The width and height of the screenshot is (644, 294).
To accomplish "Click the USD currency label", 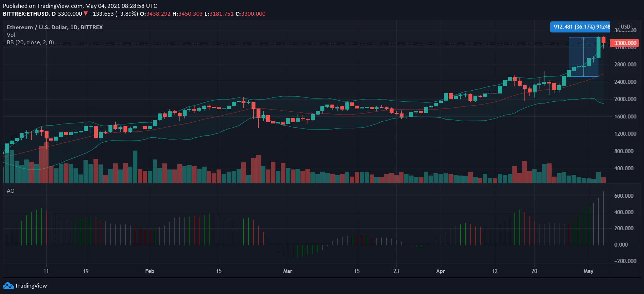I will pyautogui.click(x=625, y=27).
